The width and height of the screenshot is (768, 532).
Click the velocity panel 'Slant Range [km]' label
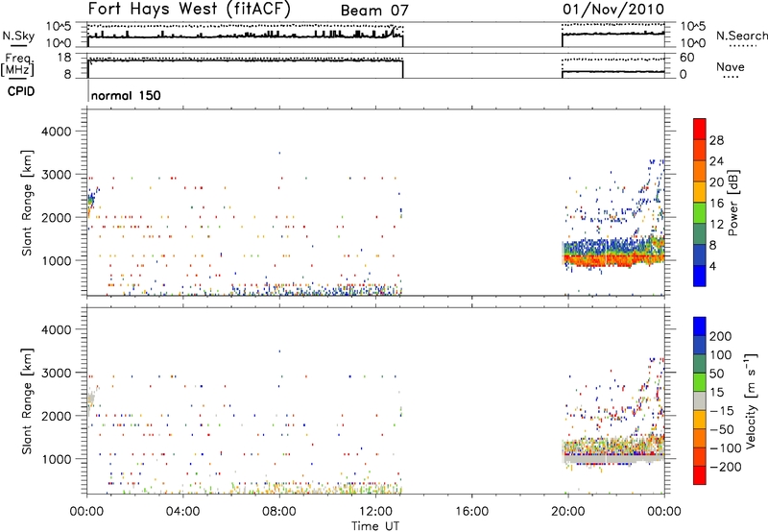tap(27, 400)
